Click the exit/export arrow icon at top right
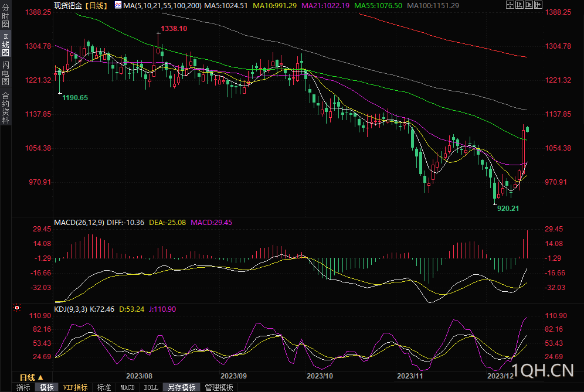The height and width of the screenshot is (392, 584). coord(538,5)
